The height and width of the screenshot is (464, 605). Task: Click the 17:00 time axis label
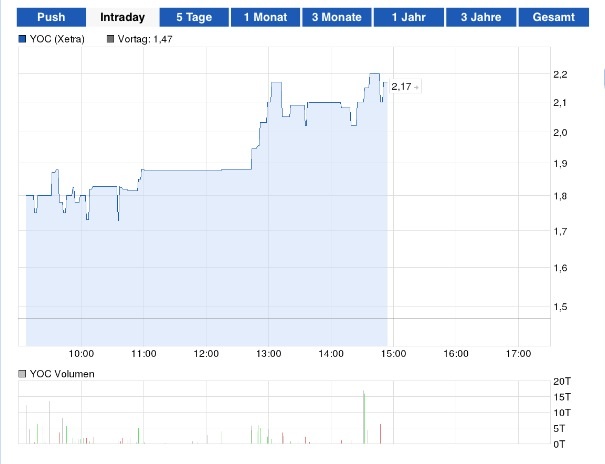point(518,353)
